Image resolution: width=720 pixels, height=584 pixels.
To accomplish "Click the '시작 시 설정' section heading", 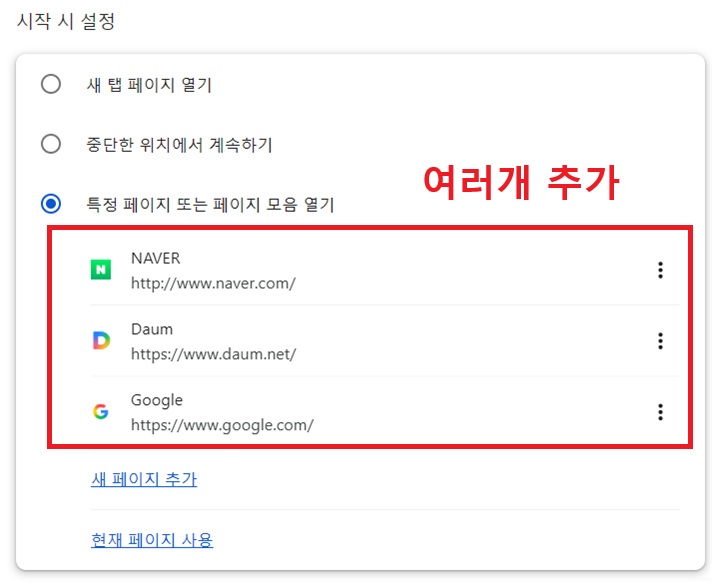I will [x=66, y=21].
